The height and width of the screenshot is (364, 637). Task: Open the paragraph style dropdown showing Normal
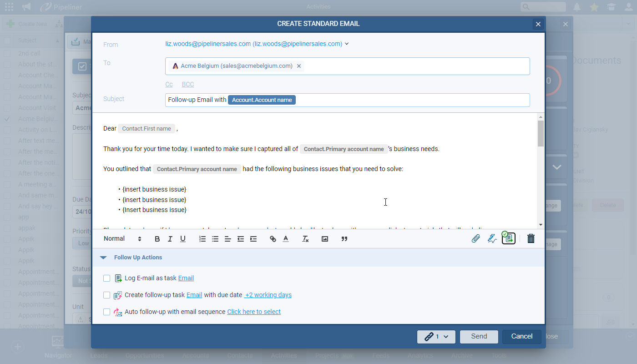point(123,238)
